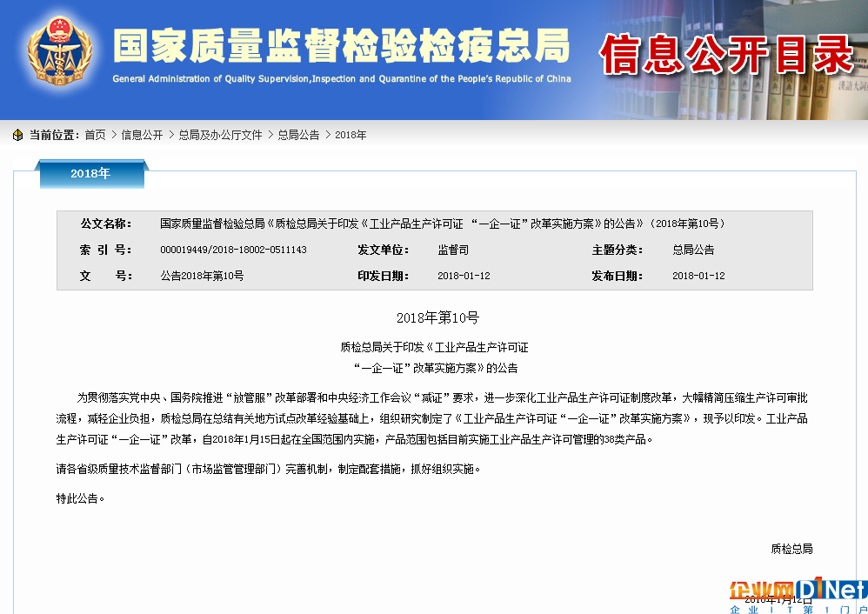Screen dimensions: 868x614
Task: Navigate to 总局公告 breadcrumb link
Action: tap(298, 135)
